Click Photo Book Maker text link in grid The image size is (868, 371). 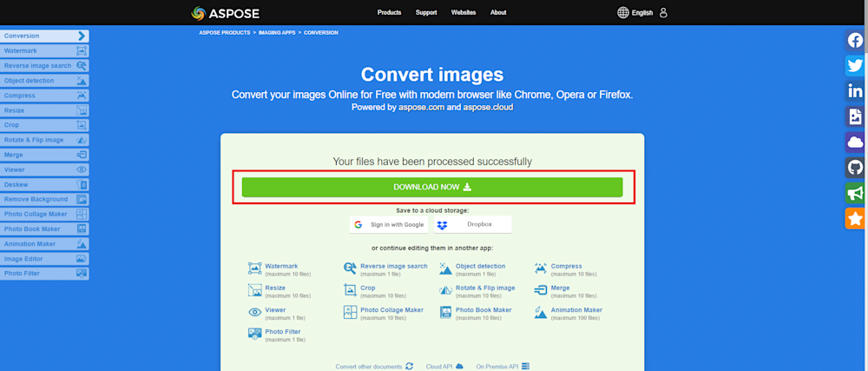pyautogui.click(x=483, y=310)
